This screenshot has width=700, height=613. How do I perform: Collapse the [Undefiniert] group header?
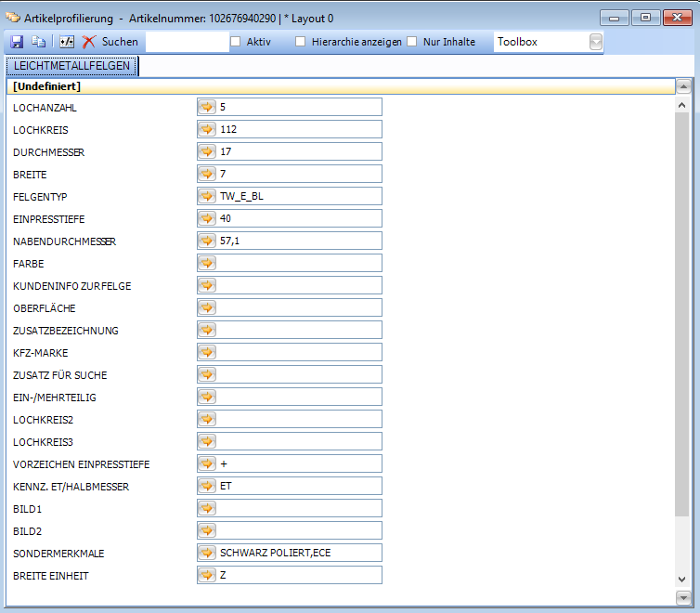pos(46,86)
